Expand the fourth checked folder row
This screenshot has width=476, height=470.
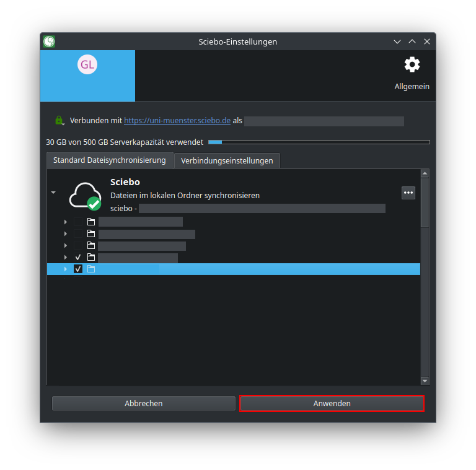click(66, 258)
